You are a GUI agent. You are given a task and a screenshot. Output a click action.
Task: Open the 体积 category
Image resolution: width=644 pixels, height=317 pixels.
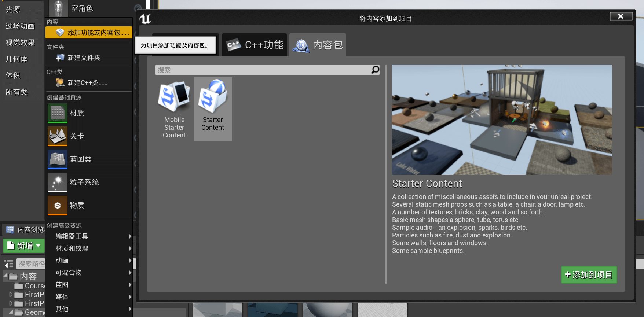click(13, 75)
